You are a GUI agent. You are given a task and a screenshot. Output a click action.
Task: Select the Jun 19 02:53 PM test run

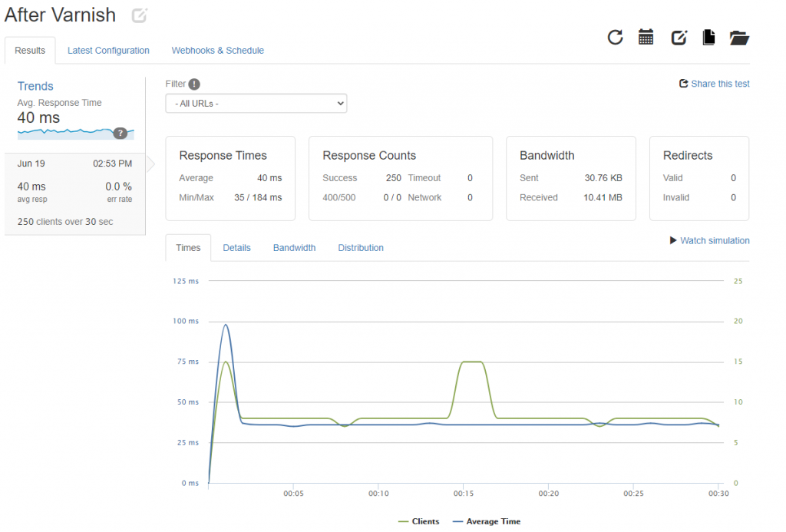(x=74, y=194)
